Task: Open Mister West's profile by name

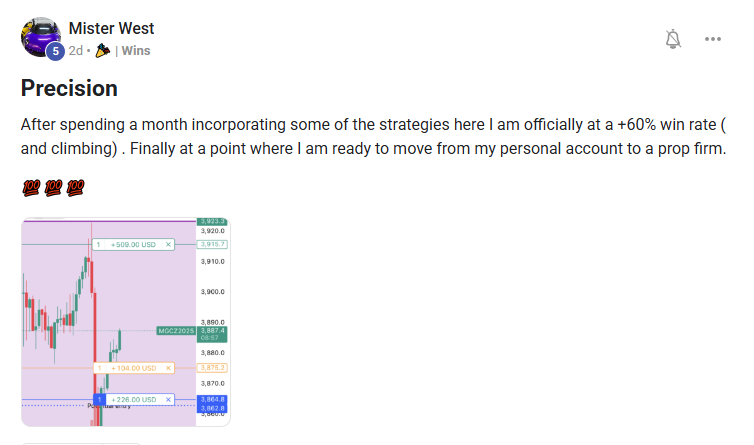Action: [x=111, y=29]
